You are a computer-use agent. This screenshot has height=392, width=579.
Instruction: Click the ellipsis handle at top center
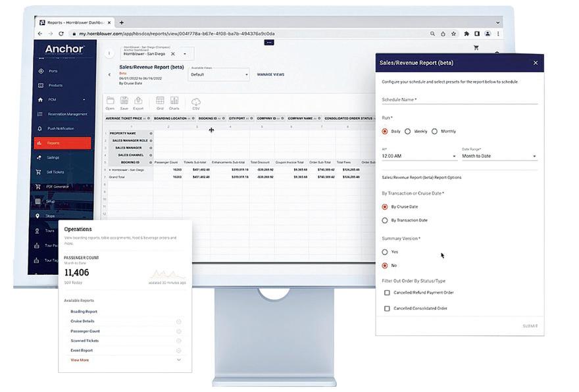point(269,43)
